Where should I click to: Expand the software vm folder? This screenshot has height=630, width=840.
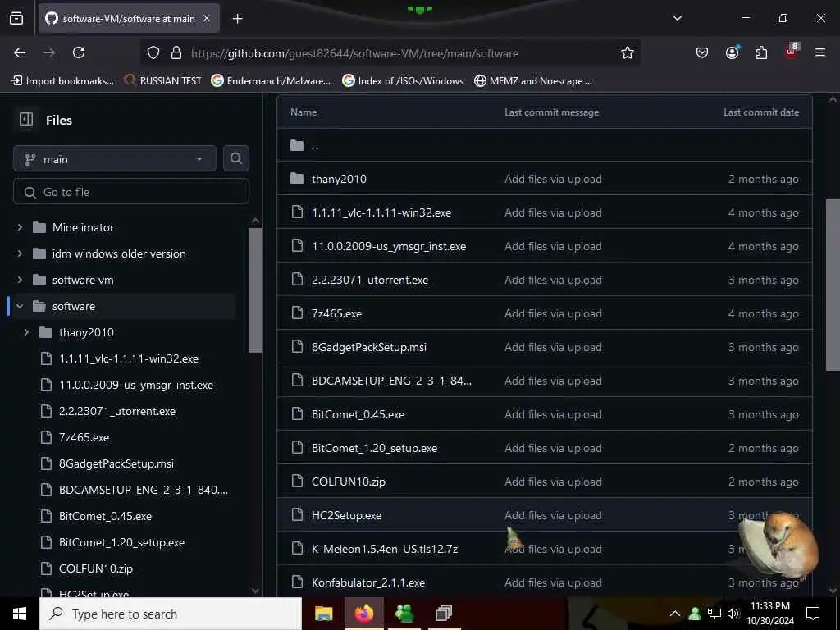[20, 280]
